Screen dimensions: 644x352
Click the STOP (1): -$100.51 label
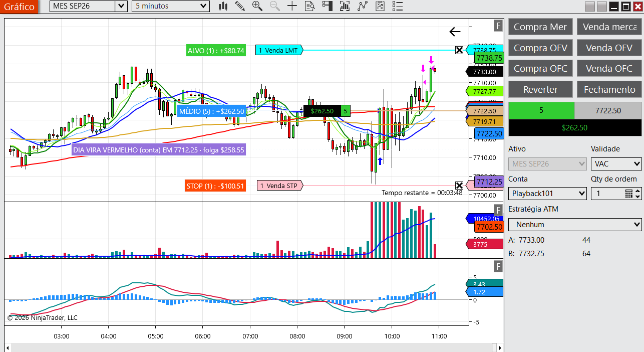click(x=215, y=186)
